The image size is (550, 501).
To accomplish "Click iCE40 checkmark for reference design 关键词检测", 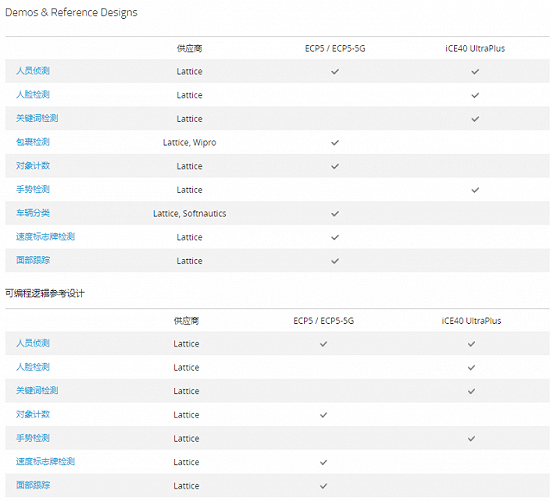I will 471,391.
